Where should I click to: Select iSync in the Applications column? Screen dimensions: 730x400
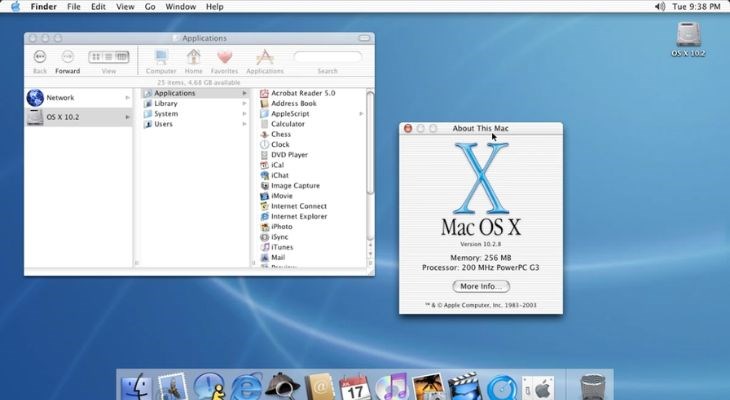[279, 237]
